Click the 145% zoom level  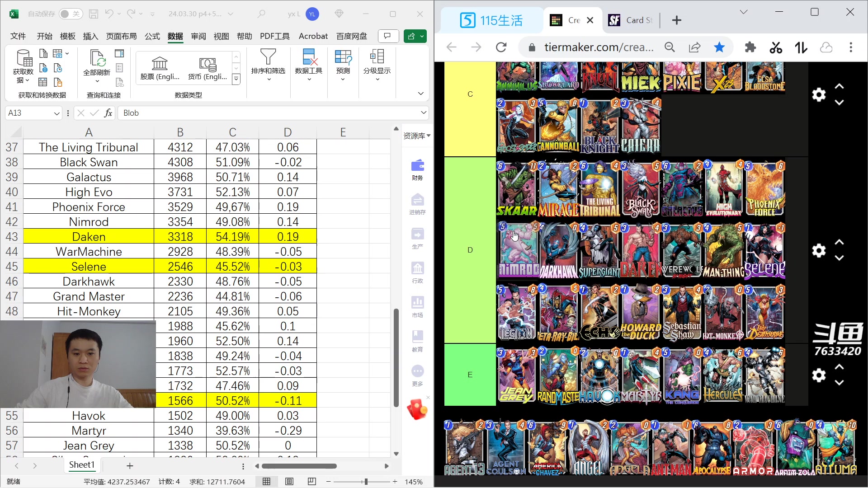(x=414, y=482)
